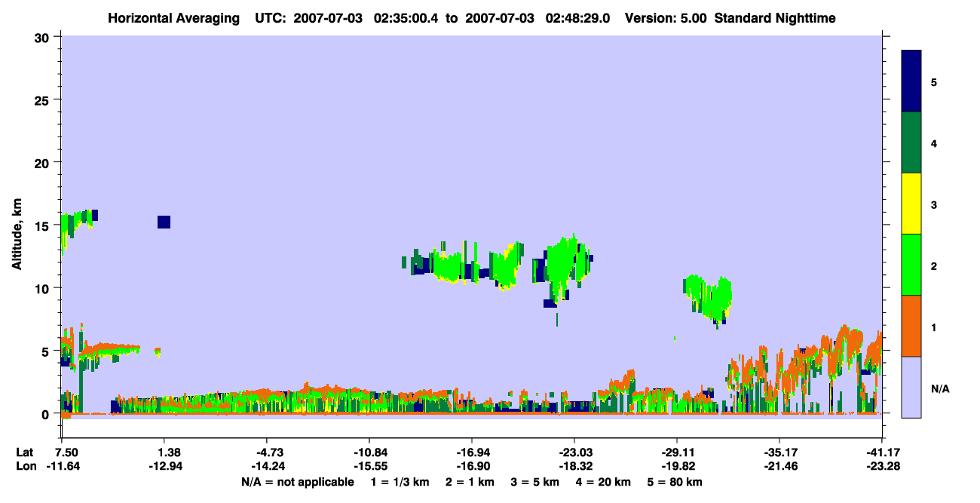980x503 pixels.
Task: Click latitude value 7.50
Action: (66, 452)
